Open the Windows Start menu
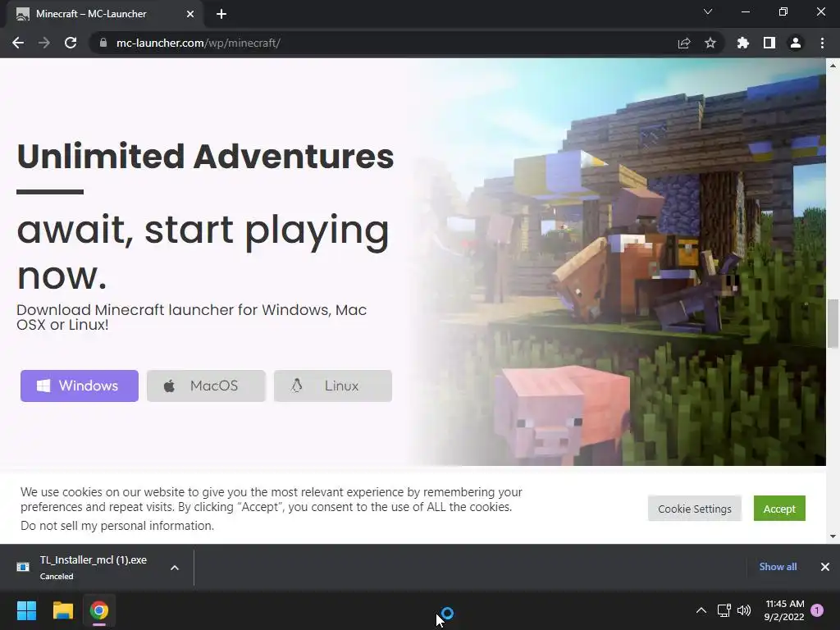The image size is (840, 630). (x=26, y=610)
